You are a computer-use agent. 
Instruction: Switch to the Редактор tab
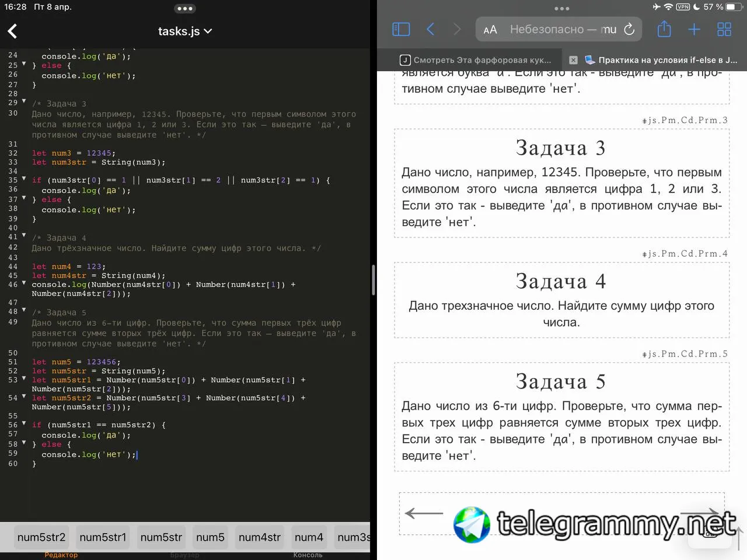[61, 555]
